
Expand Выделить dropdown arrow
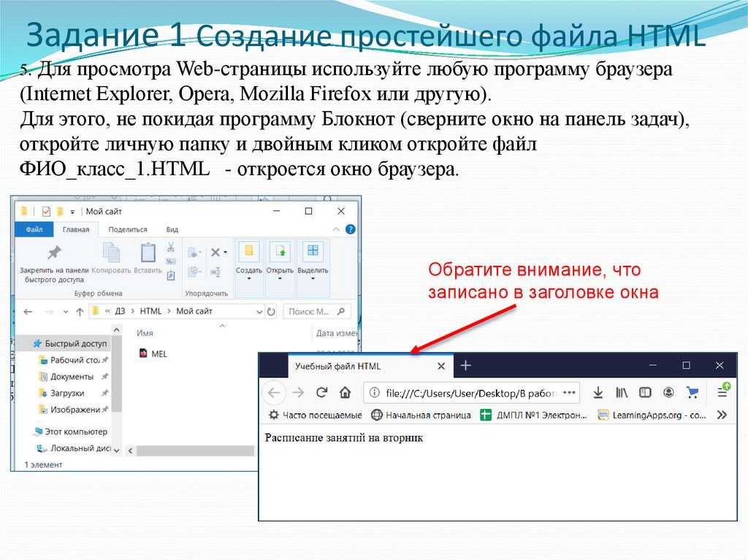click(313, 278)
